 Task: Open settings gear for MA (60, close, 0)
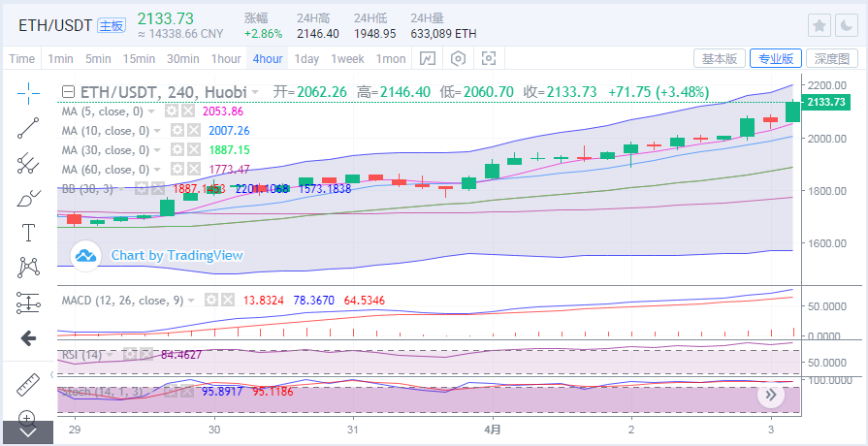(177, 170)
